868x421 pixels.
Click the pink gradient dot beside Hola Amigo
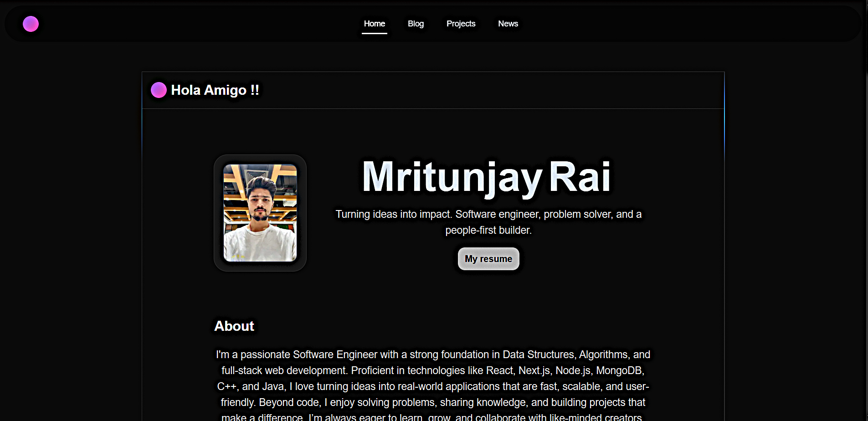coord(158,90)
